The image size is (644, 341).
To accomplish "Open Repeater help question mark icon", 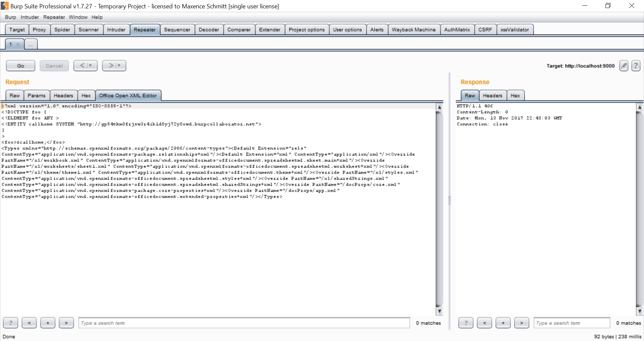I will 636,66.
